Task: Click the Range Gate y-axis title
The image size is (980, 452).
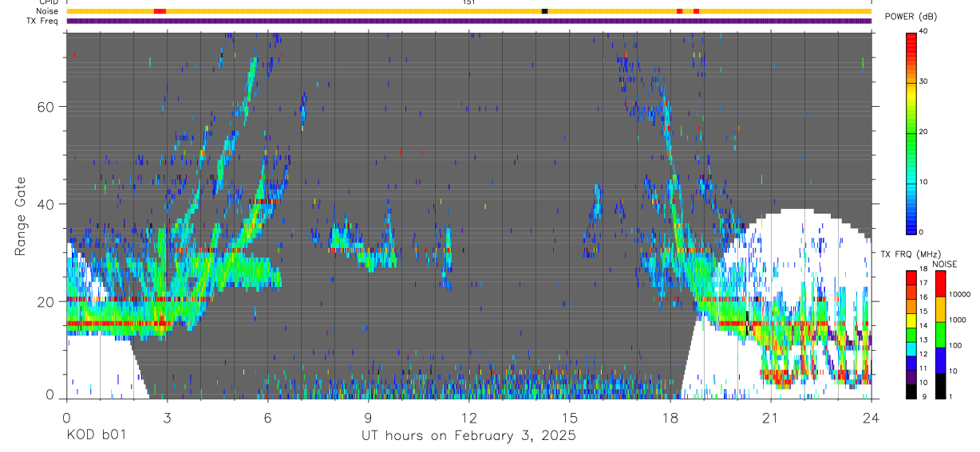Action: tap(19, 215)
